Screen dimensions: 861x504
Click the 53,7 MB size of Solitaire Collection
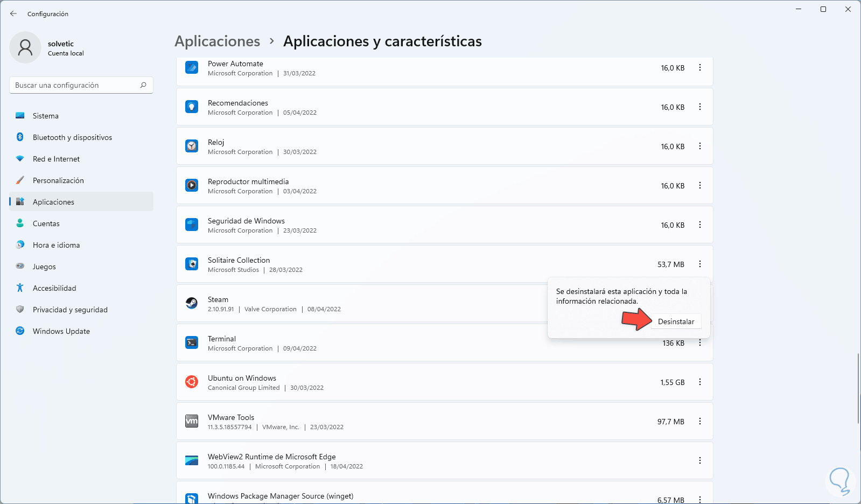(671, 264)
